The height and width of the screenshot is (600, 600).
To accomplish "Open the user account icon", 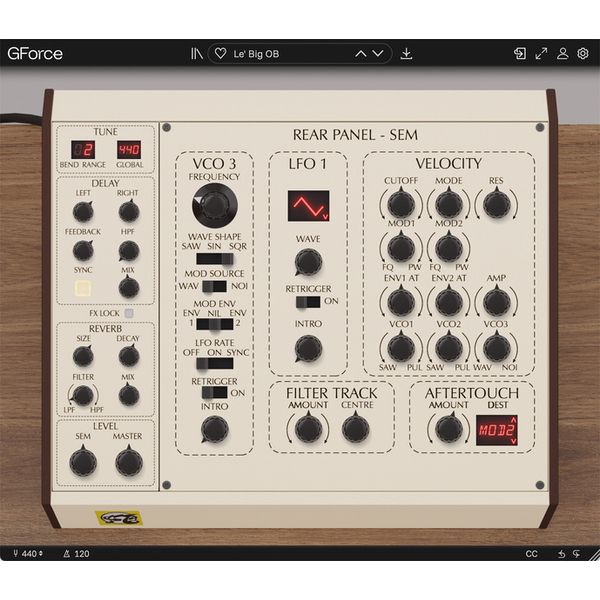I will click(x=562, y=54).
